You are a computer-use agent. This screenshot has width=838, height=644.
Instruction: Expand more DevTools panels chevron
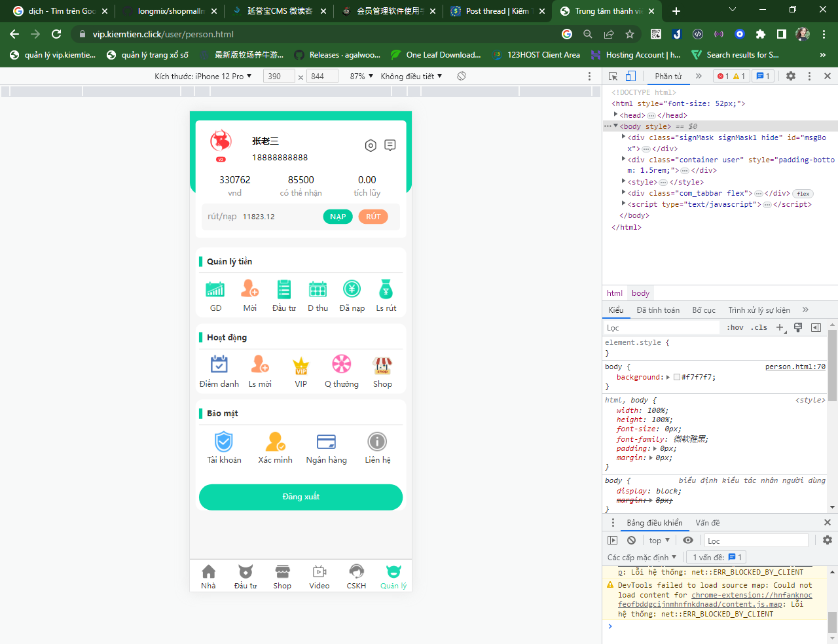pyautogui.click(x=699, y=76)
